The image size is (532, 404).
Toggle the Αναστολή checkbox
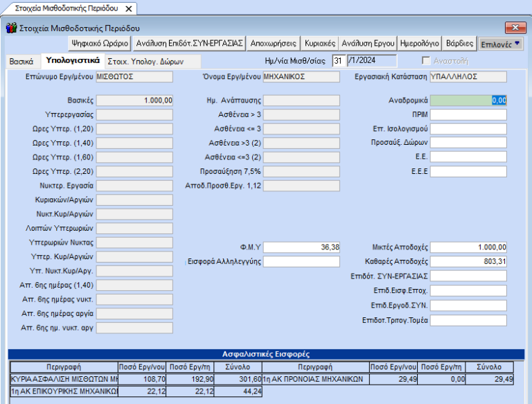click(427, 60)
